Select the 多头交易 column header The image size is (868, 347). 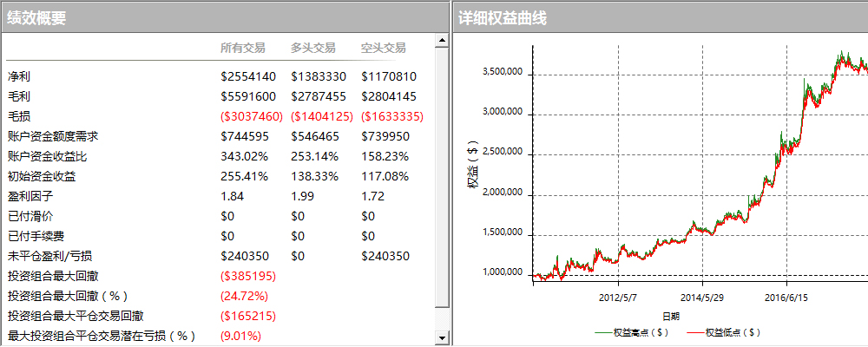click(x=313, y=49)
